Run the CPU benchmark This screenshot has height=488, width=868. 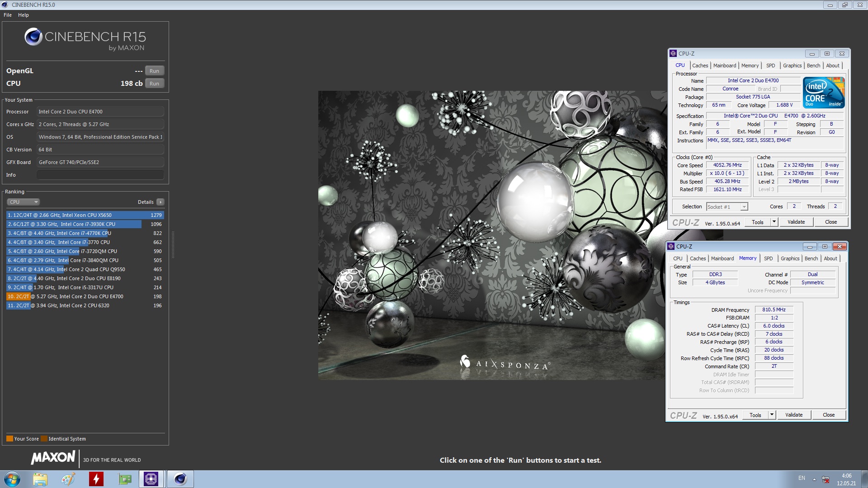pos(155,84)
